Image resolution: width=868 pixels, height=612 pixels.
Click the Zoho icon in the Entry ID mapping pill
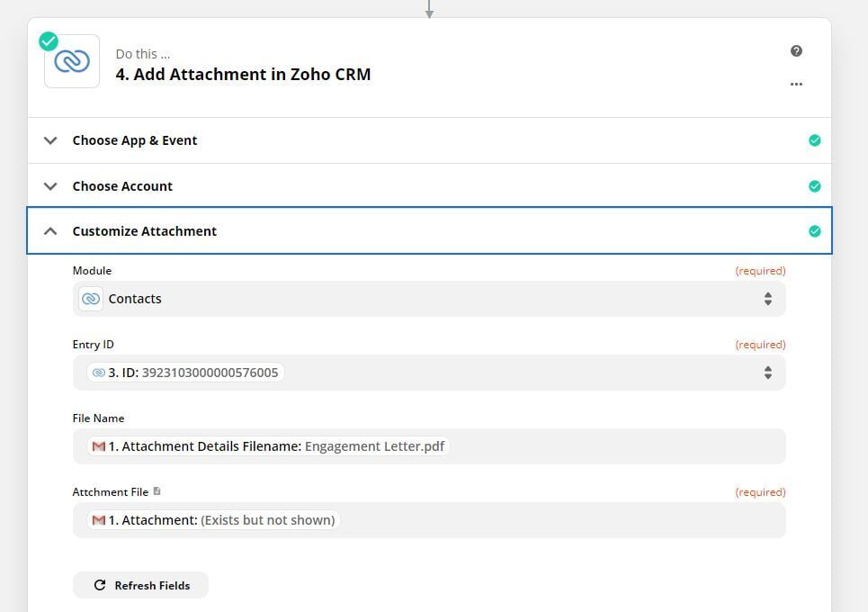(x=98, y=372)
